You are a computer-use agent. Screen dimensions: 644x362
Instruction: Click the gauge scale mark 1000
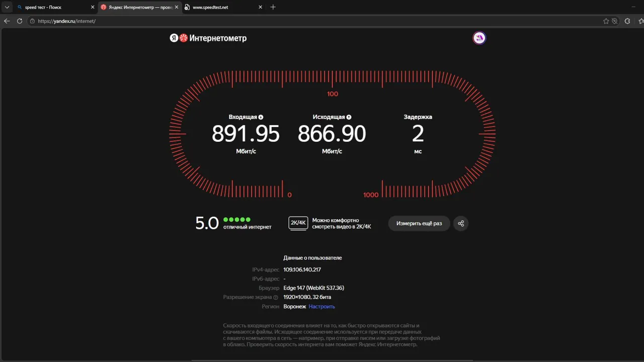tap(371, 195)
